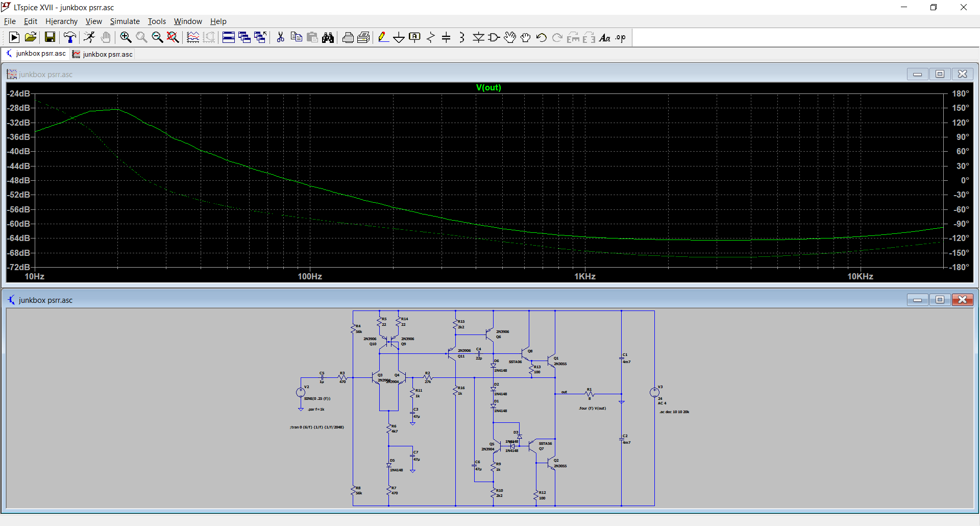Close the waveform plot window
This screenshot has height=526, width=980.
pyautogui.click(x=962, y=74)
